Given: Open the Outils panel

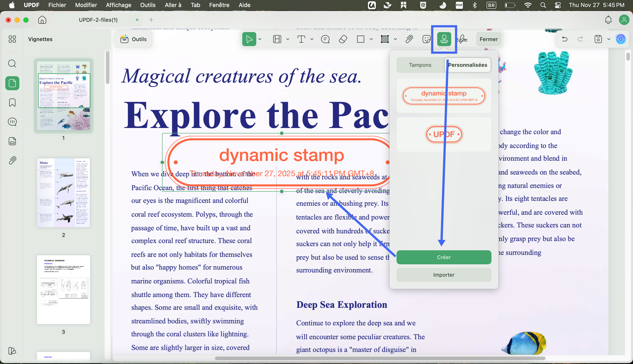Looking at the screenshot, I should 133,39.
